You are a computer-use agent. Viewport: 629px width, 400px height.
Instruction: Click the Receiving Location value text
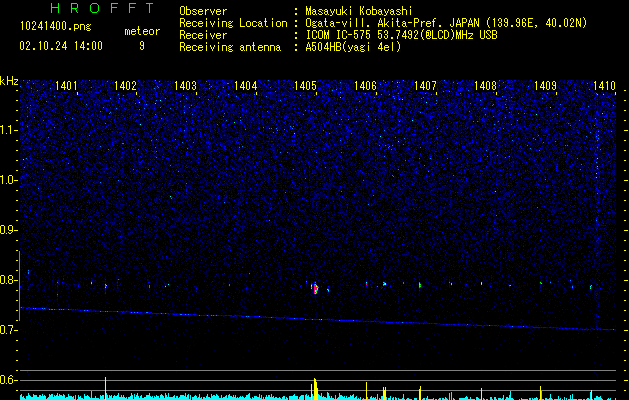445,22
